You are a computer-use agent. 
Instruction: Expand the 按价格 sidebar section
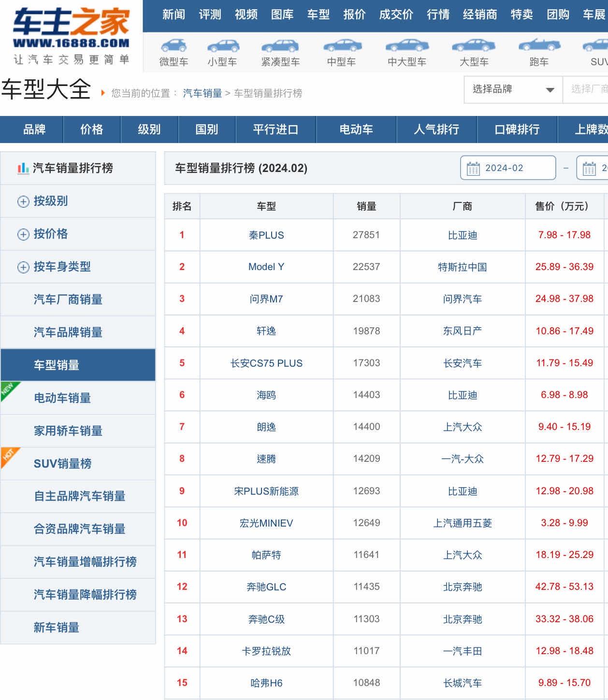(x=23, y=234)
